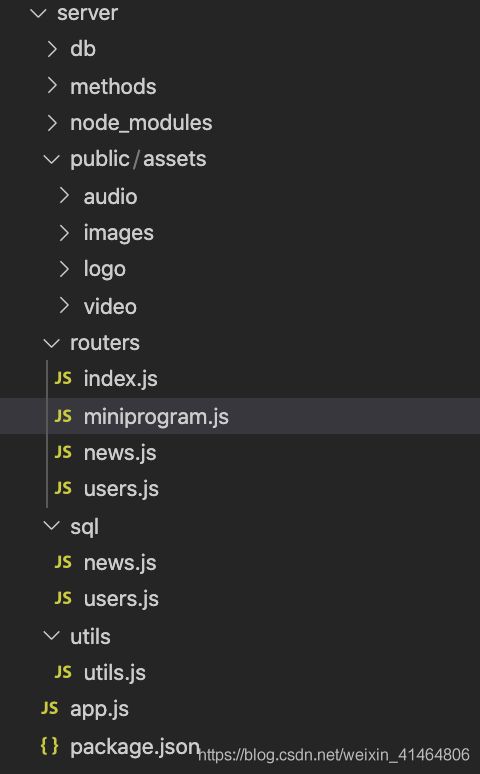Click the JS icon next to miniprogram.js
The width and height of the screenshot is (480, 774).
(x=63, y=416)
